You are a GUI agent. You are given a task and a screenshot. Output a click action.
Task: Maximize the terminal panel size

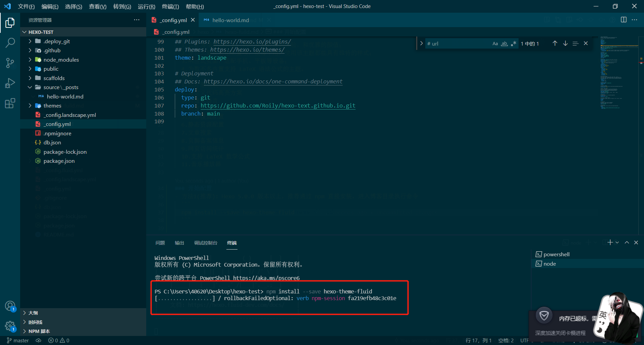[627, 242]
